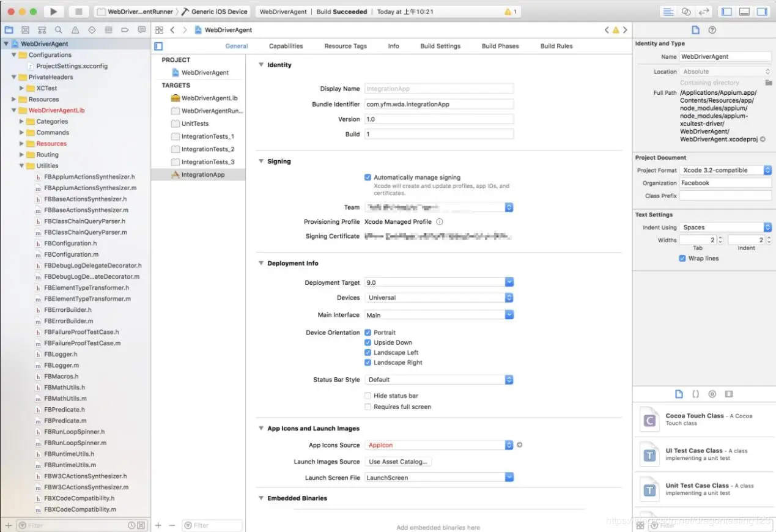This screenshot has width=776, height=532.
Task: Switch to the Version editor
Action: click(x=704, y=12)
